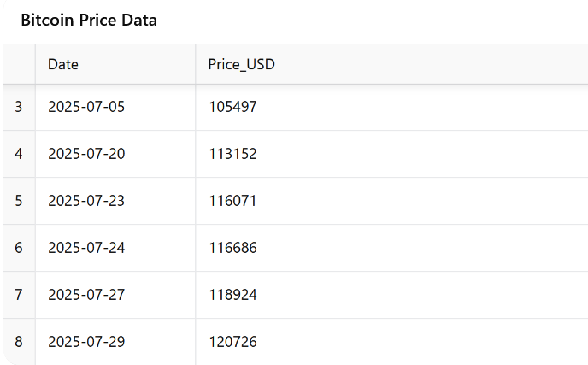Click the price cell 116071
Image resolution: width=588 pixels, height=365 pixels.
275,201
